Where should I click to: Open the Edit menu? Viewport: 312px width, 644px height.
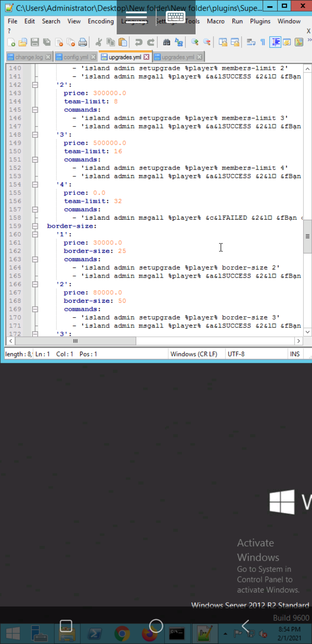click(x=29, y=21)
